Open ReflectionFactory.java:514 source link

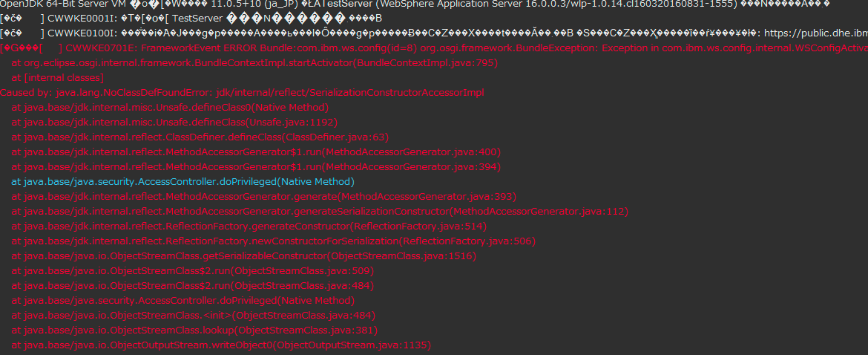click(418, 227)
